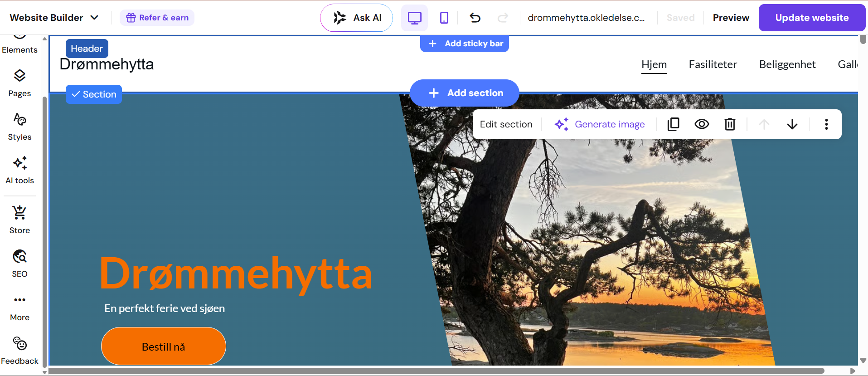This screenshot has width=868, height=376.
Task: Click the Preview button
Action: click(x=731, y=18)
